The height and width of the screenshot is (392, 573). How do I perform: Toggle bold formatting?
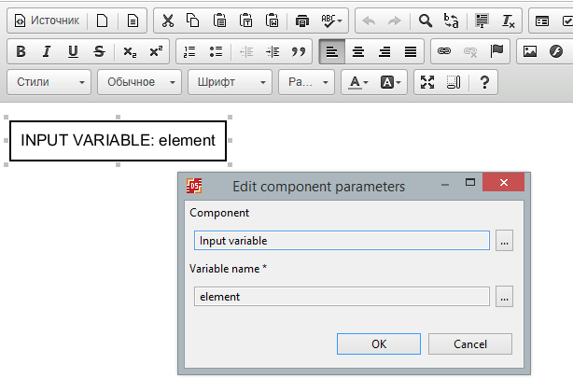point(21,51)
